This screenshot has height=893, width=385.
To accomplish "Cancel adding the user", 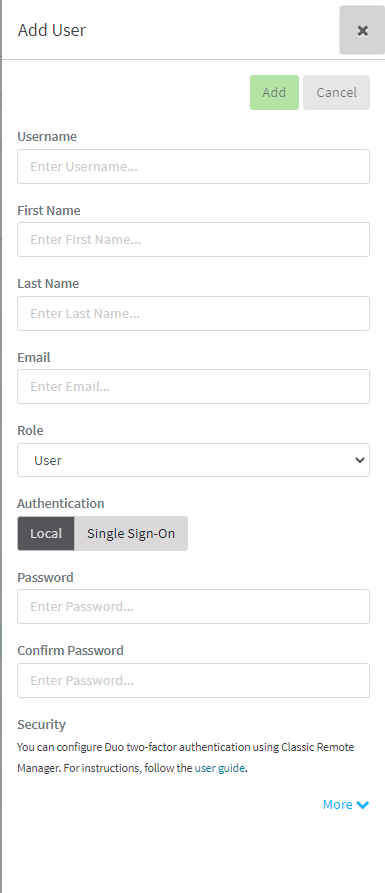I will pos(336,92).
